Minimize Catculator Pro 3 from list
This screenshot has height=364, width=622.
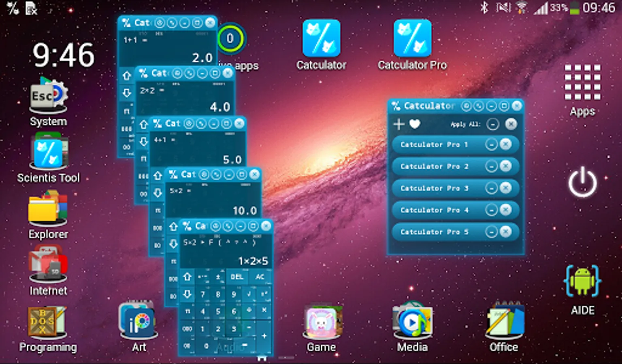[x=491, y=188]
